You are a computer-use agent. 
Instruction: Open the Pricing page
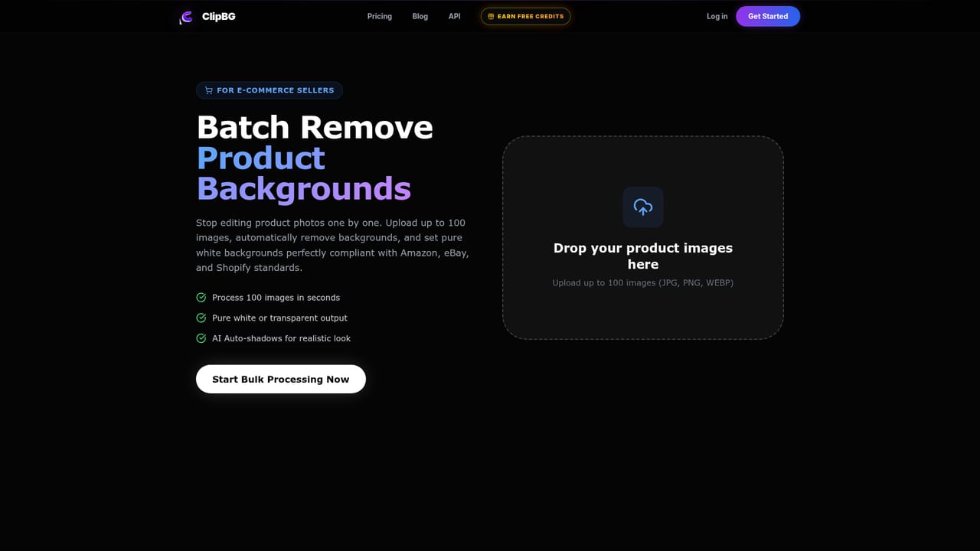coord(379,16)
